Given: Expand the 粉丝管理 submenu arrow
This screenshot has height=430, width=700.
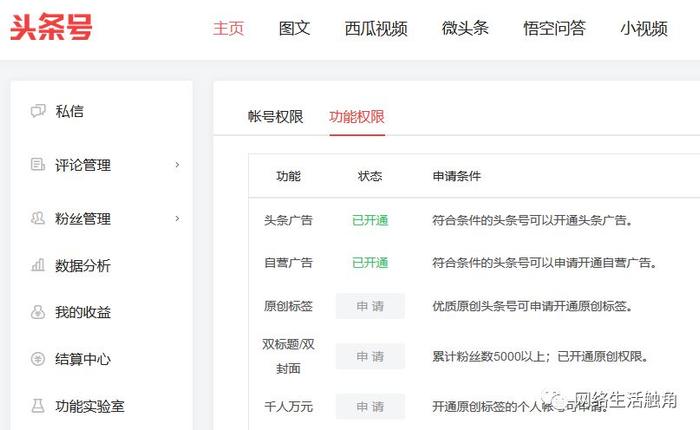Looking at the screenshot, I should pyautogui.click(x=177, y=218).
